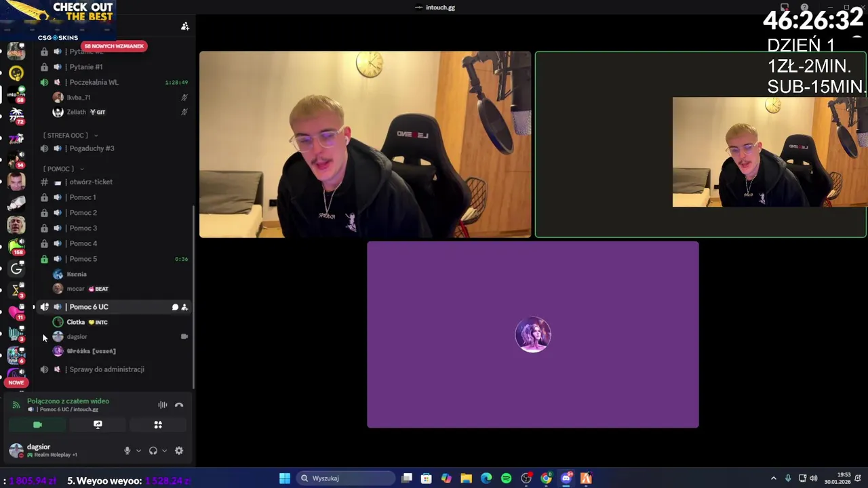Select the Pomoc 3 voice channel
Image resolution: width=868 pixels, height=488 pixels.
tap(114, 228)
